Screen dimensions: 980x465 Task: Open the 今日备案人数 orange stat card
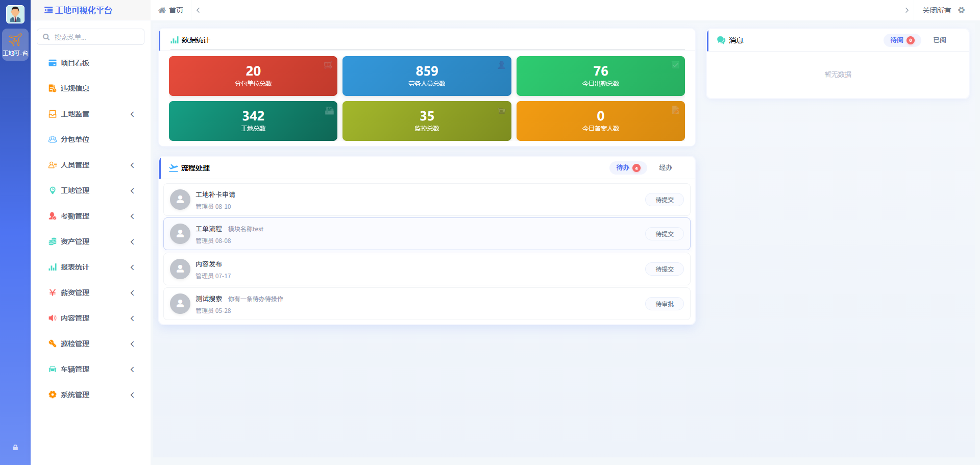click(x=601, y=121)
